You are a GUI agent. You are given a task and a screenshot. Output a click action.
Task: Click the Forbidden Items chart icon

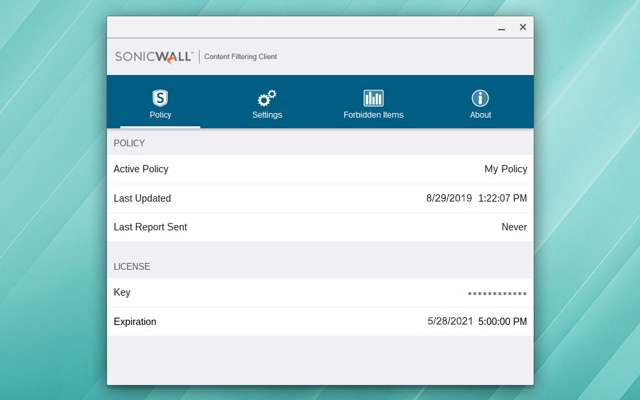click(x=373, y=98)
